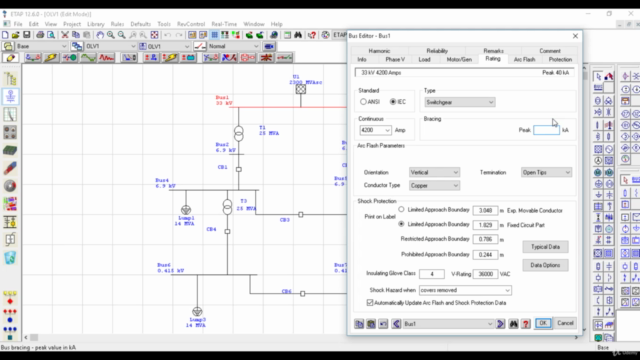
Task: Click the recycle bin dumpster icon
Action: click(x=10, y=258)
